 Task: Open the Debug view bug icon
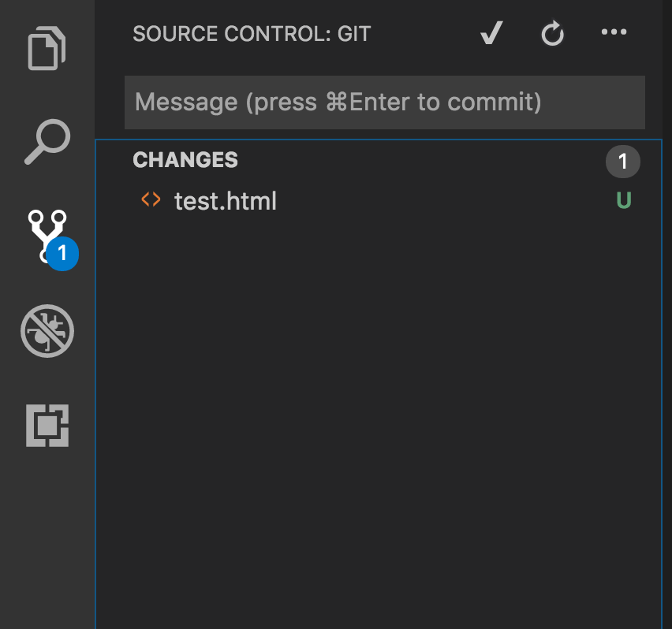coord(47,331)
